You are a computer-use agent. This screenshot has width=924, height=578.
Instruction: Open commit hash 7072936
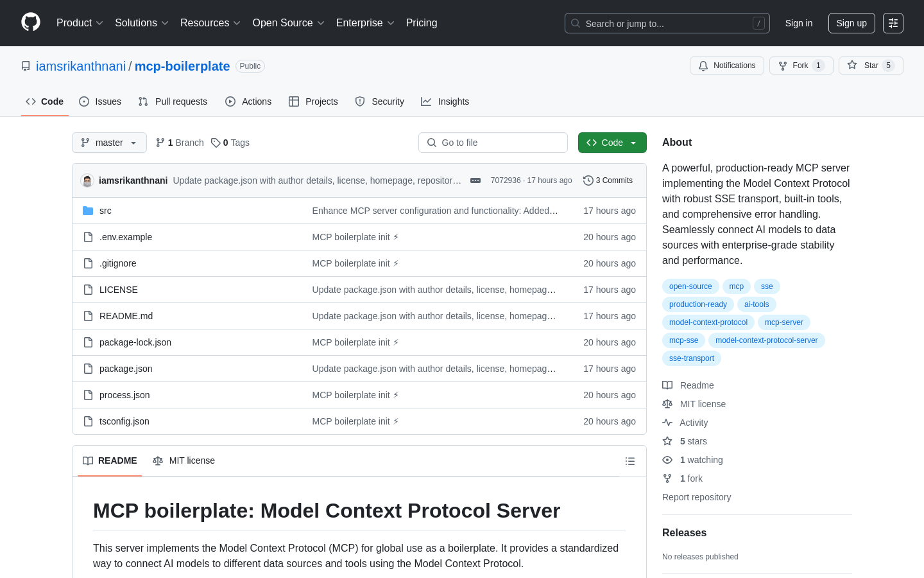pos(506,180)
